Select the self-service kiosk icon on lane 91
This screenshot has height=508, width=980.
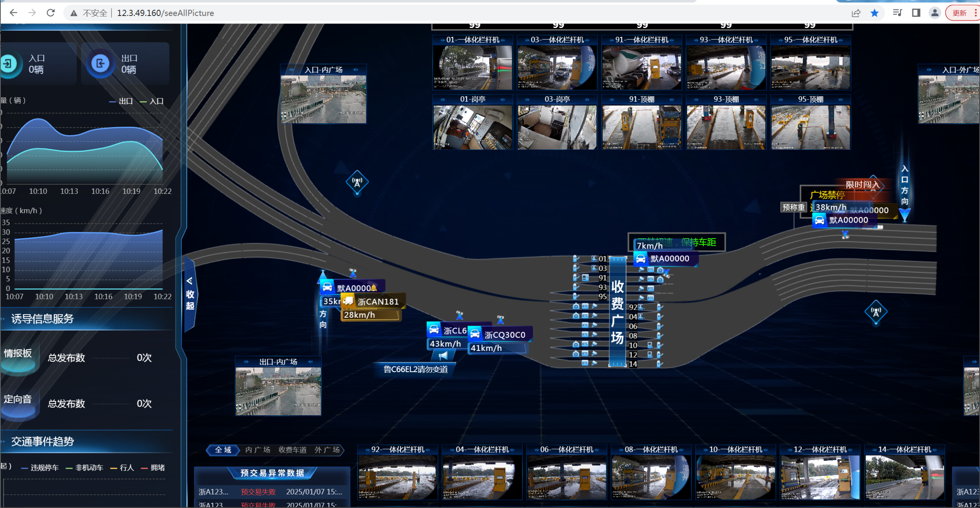(x=586, y=278)
